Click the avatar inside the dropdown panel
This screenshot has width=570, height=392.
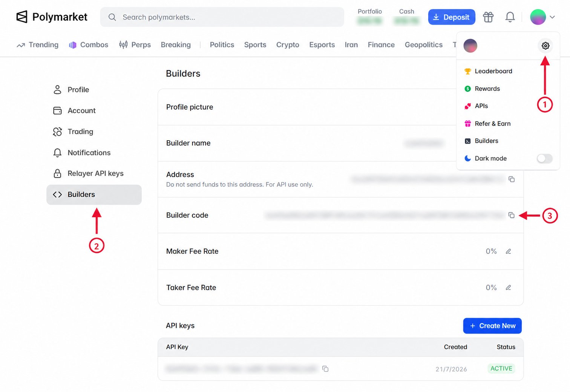tap(470, 46)
